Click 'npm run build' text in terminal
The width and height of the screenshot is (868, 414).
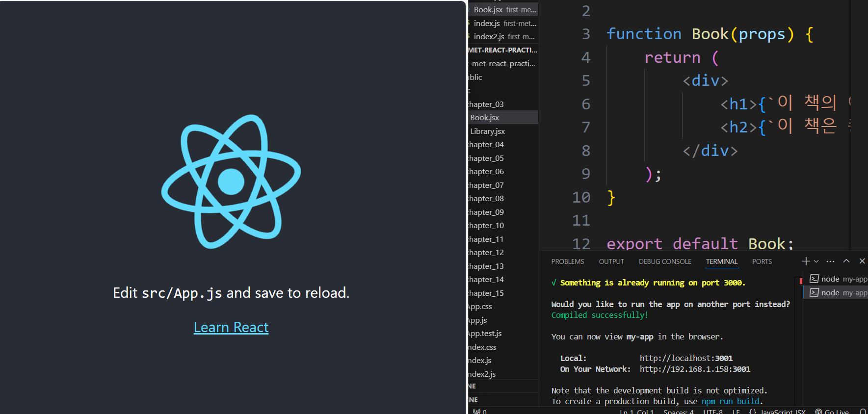click(731, 401)
